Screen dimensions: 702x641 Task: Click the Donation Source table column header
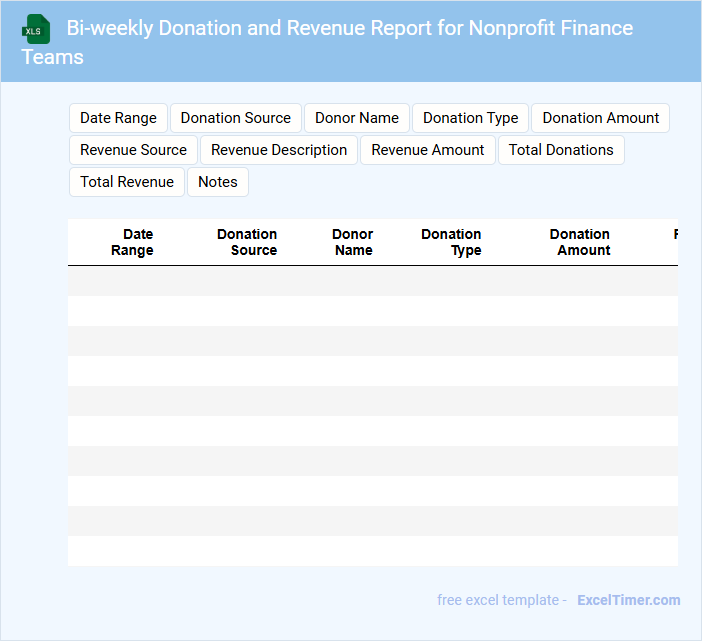(x=247, y=242)
